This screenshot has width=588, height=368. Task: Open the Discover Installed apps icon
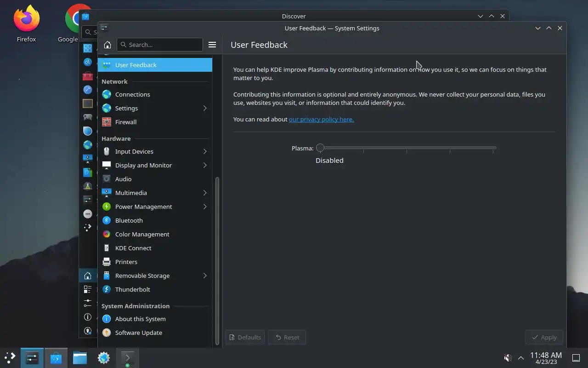tap(88, 289)
